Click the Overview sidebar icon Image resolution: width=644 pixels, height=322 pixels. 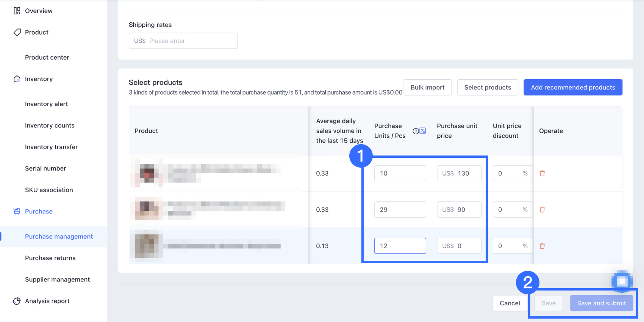tap(17, 11)
